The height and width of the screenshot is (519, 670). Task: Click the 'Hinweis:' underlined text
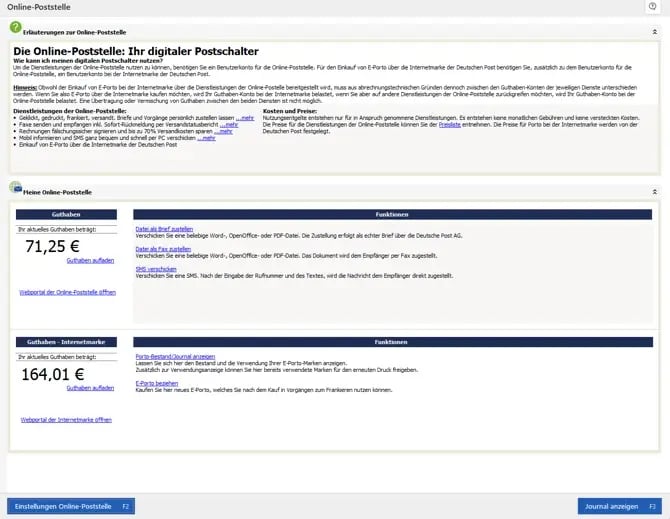(x=25, y=88)
